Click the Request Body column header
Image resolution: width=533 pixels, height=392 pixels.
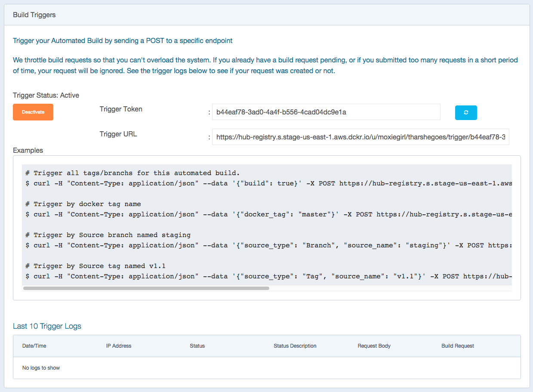tap(374, 346)
